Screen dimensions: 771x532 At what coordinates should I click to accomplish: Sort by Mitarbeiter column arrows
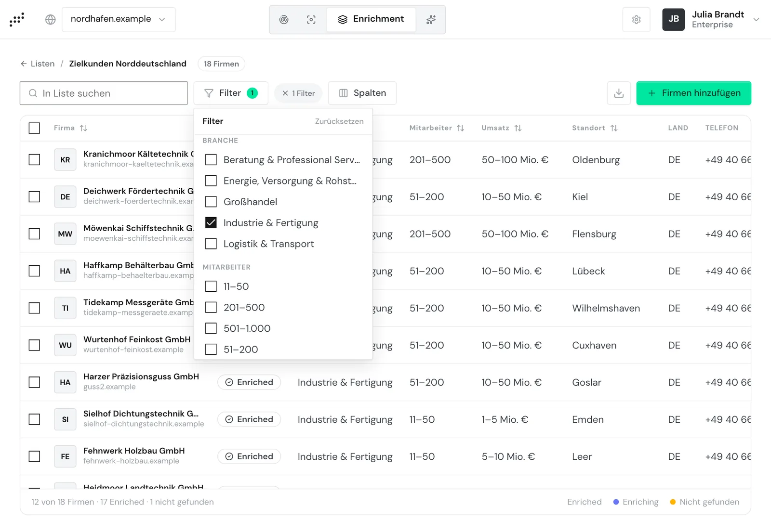click(x=460, y=128)
